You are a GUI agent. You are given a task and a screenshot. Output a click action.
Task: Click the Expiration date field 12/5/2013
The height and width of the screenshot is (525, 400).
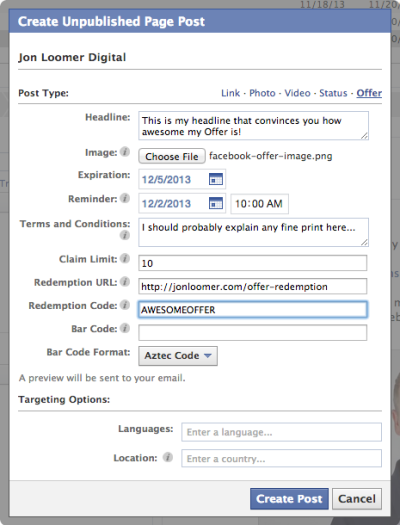[182, 179]
